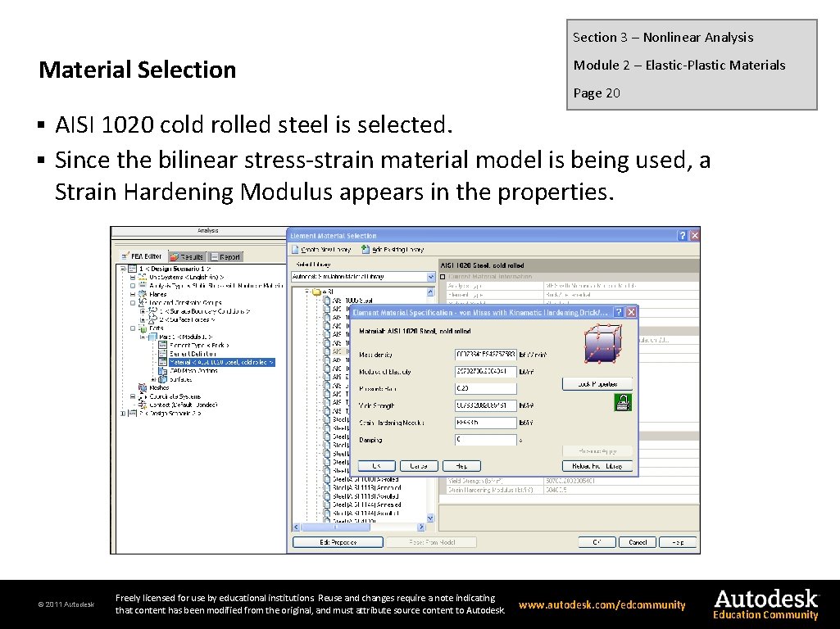Click the CAD Mesh Options icon
The image size is (840, 629).
163,371
